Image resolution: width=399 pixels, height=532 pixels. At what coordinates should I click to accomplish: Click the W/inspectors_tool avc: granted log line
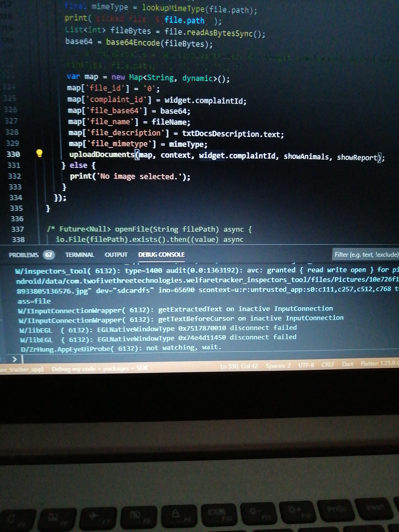coord(207,285)
